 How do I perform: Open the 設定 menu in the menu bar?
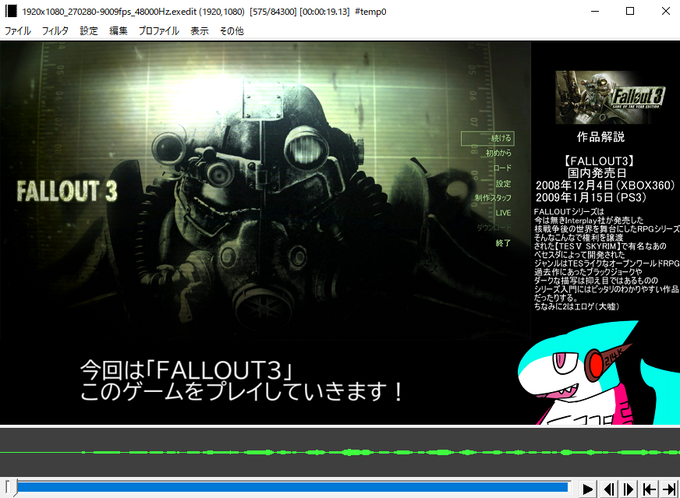89,31
